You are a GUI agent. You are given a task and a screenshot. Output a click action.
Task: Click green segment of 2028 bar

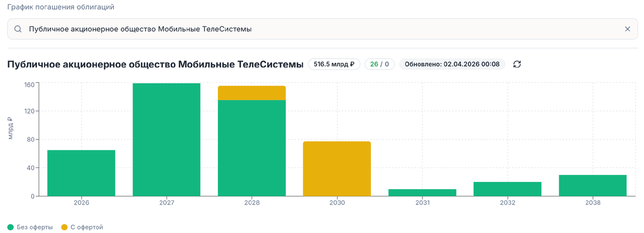coord(252,148)
